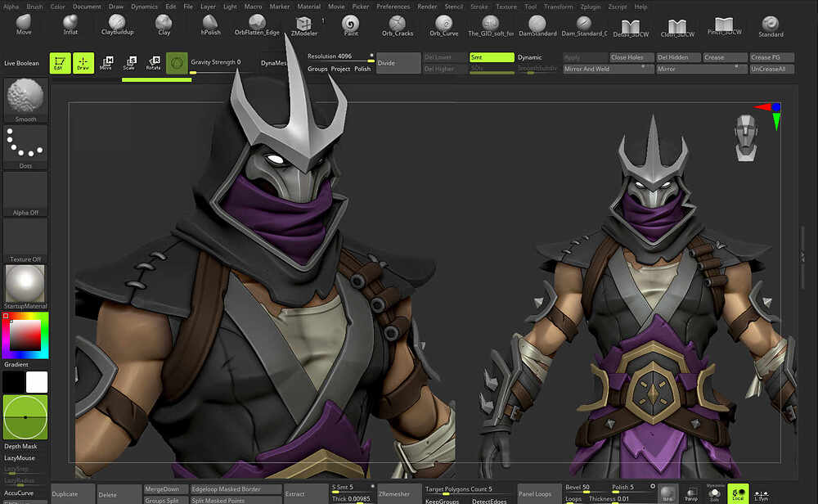The height and width of the screenshot is (504, 818).
Task: Select the Orb_Cracks brush
Action: [x=397, y=25]
